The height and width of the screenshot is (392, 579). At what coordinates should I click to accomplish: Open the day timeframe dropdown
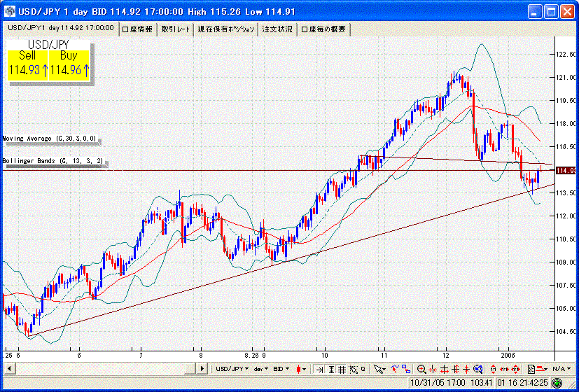coord(260,369)
